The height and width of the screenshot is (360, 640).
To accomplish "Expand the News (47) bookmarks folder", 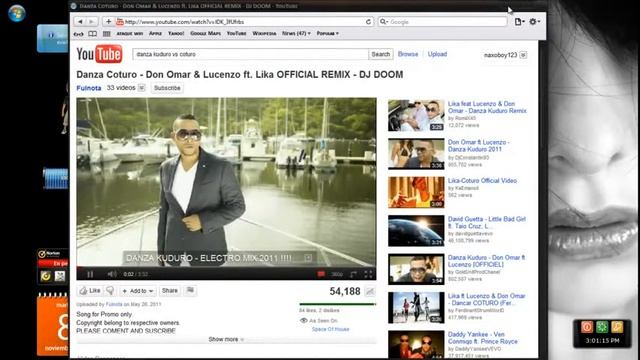I will 296,33.
